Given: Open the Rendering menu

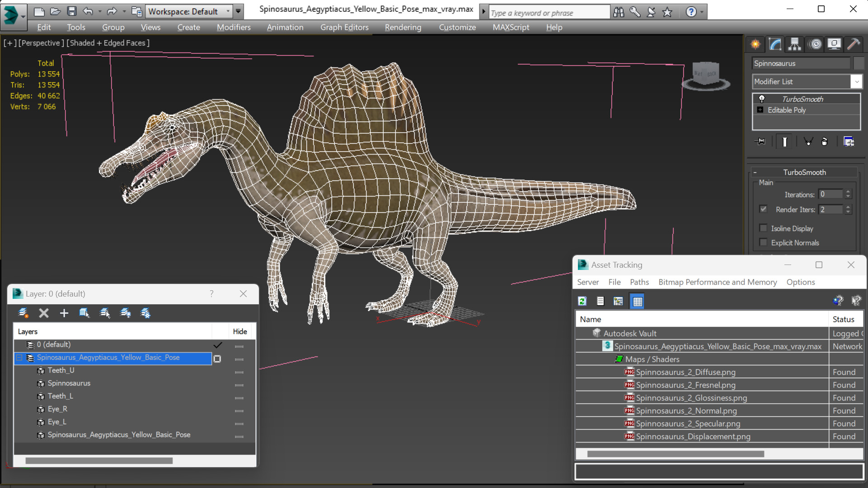Looking at the screenshot, I should (403, 27).
